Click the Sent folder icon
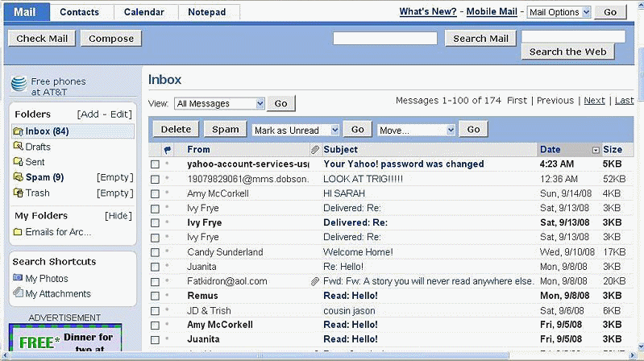Image resolution: width=644 pixels, height=361 pixels. [x=18, y=161]
